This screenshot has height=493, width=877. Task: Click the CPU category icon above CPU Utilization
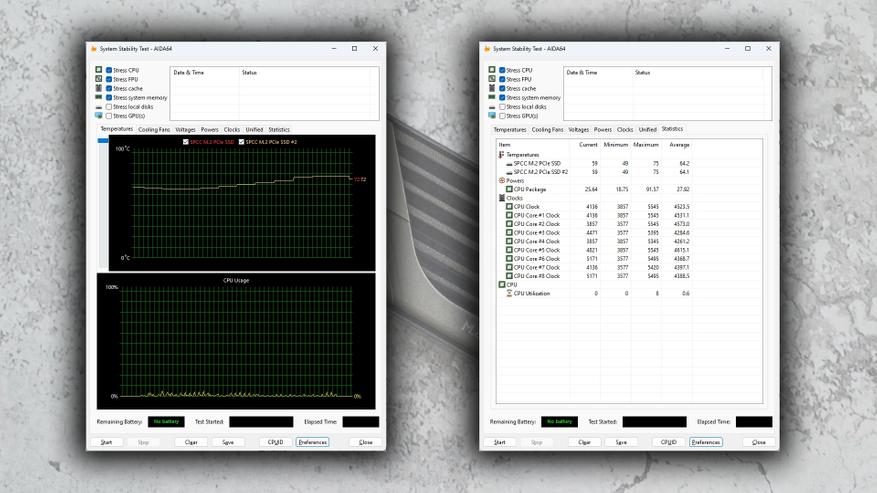[502, 284]
